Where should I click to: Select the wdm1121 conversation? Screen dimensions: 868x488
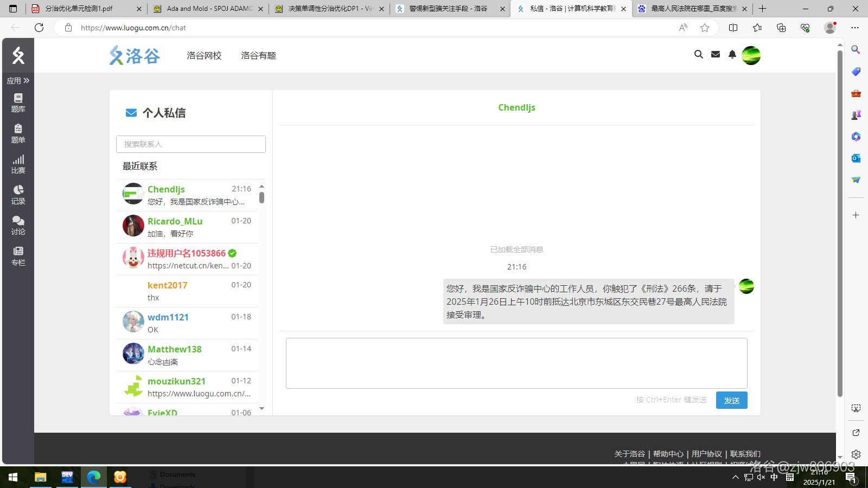(187, 323)
